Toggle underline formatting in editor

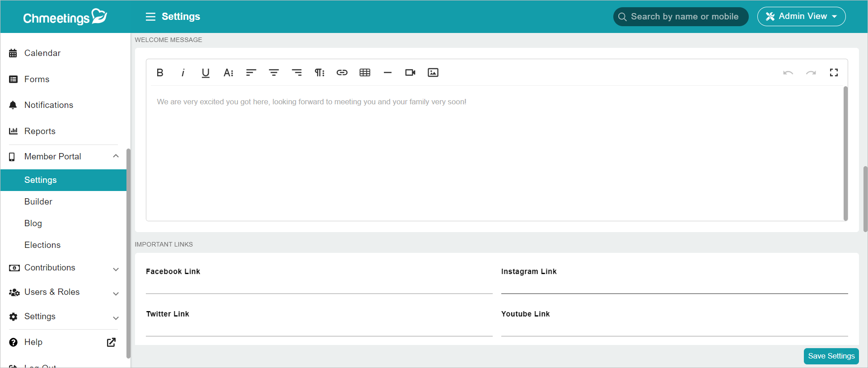click(x=205, y=73)
